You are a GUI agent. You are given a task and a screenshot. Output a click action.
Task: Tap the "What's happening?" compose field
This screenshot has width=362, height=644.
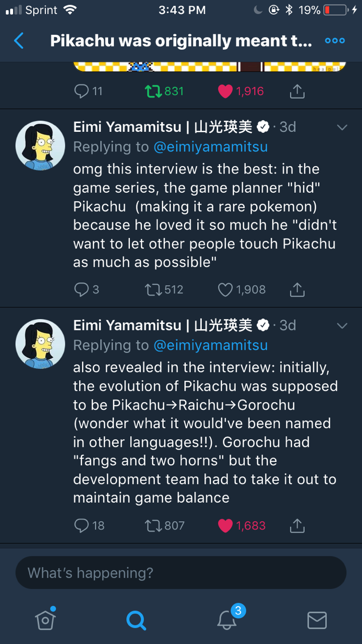[x=181, y=573]
